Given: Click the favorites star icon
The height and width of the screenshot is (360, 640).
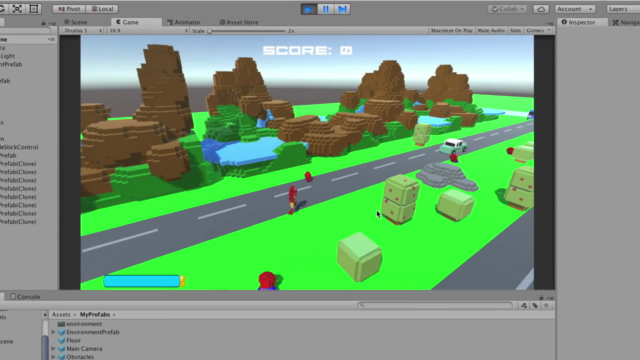Looking at the screenshot, I should pyautogui.click(x=546, y=305).
